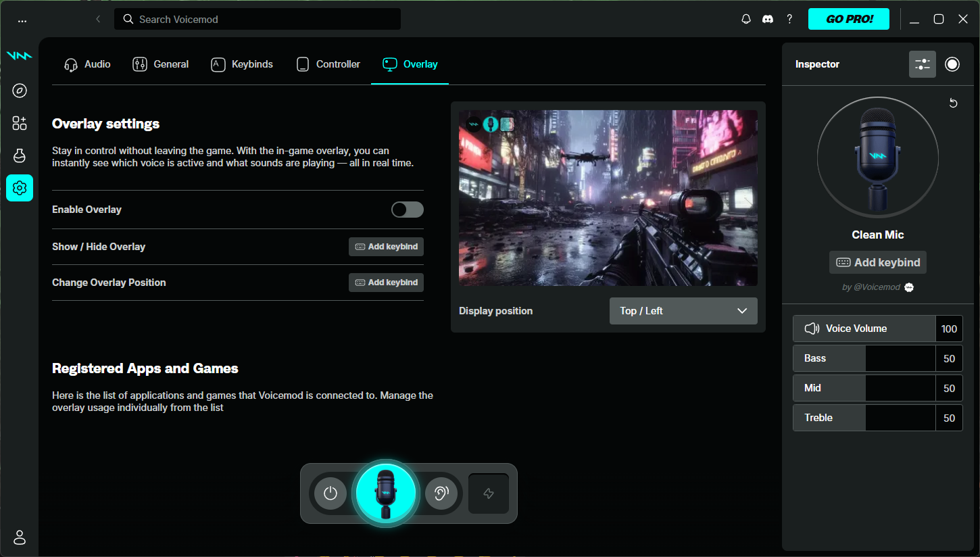The image size is (980, 557).
Task: Click the overlay preview game image
Action: [608, 198]
